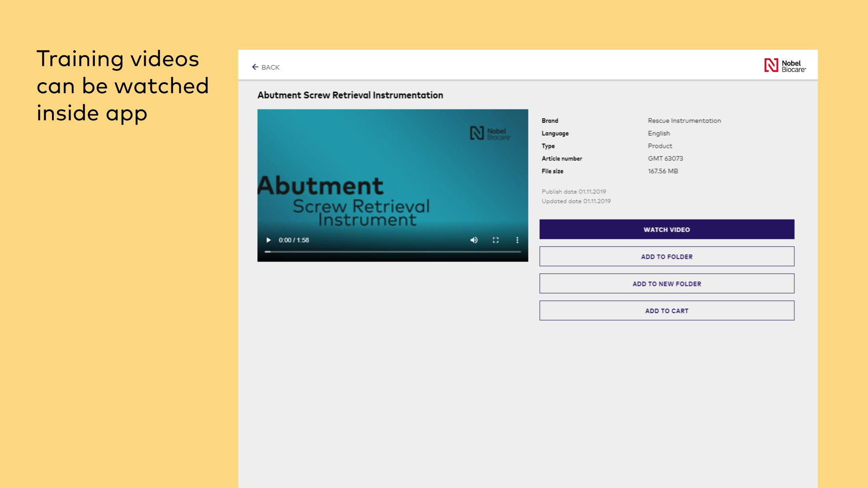Click the Abutment Screw Retrieval Instrumentation heading
This screenshot has width=868, height=488.
pyautogui.click(x=350, y=95)
